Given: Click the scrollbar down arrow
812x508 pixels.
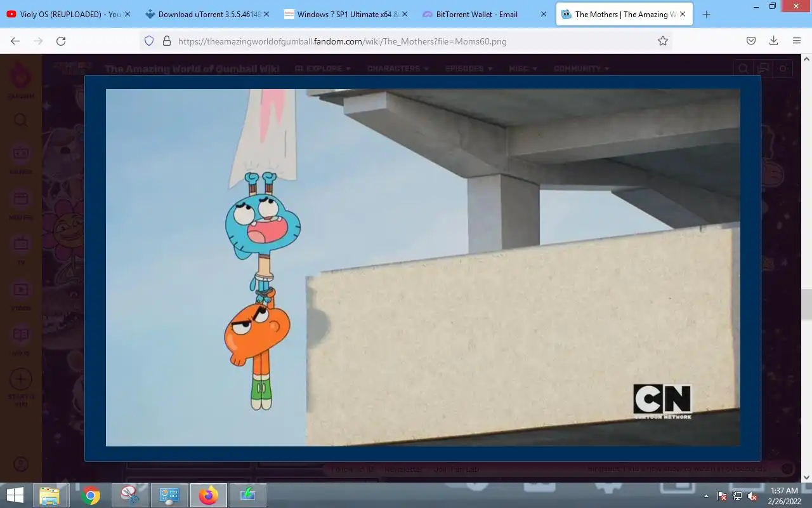Looking at the screenshot, I should pos(806,477).
